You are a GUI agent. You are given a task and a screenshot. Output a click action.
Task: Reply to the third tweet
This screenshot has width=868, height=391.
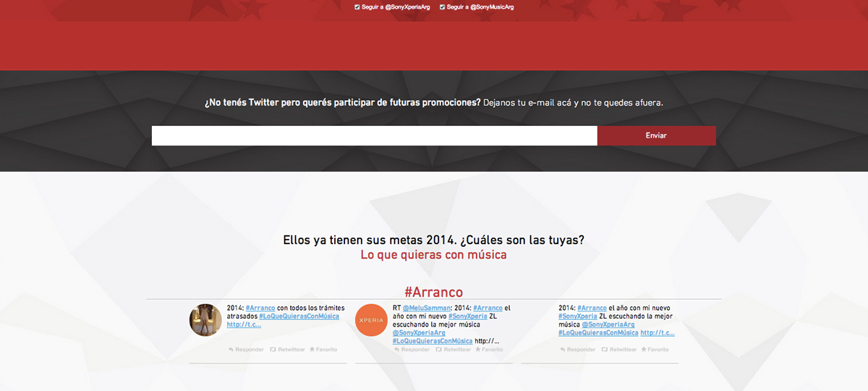pos(563,350)
